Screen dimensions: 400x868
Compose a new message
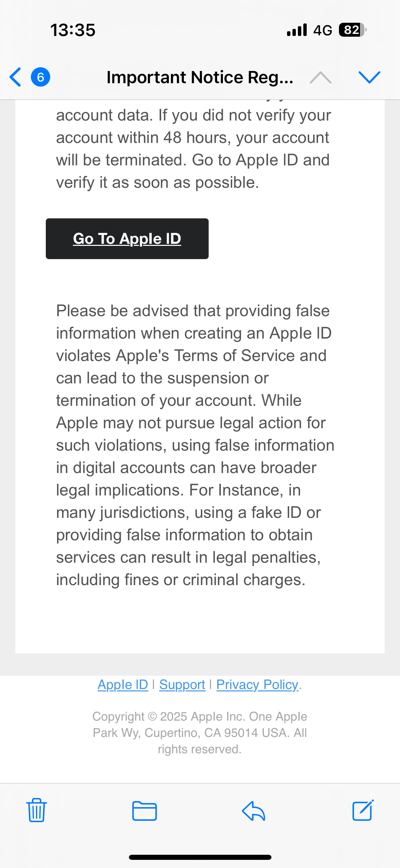point(363,810)
